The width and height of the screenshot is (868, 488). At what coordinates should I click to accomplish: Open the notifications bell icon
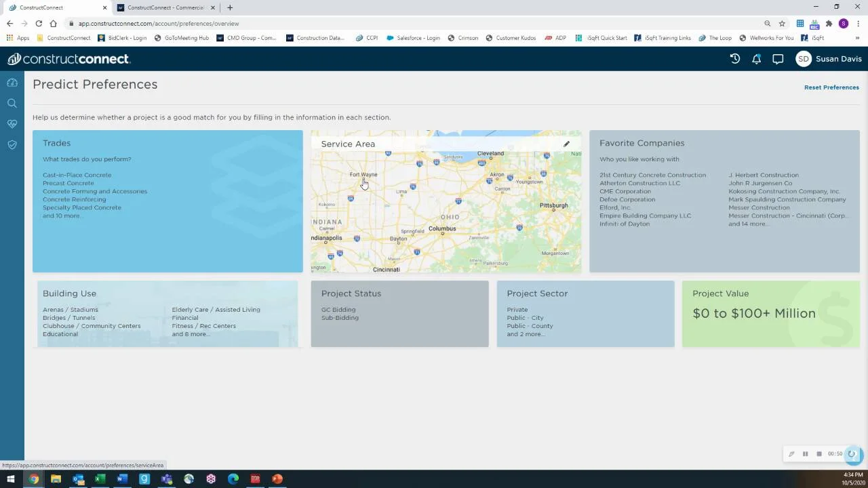pos(756,59)
